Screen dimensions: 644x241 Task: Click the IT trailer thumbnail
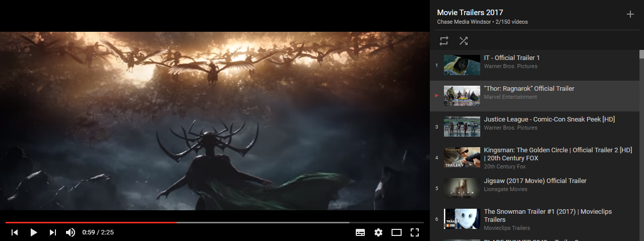click(462, 65)
